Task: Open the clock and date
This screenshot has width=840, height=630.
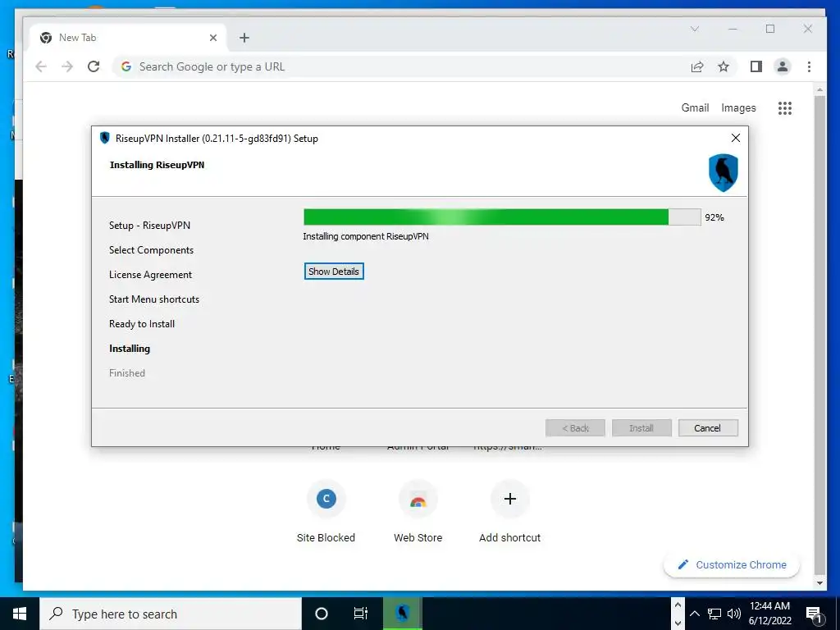Action: [769, 614]
